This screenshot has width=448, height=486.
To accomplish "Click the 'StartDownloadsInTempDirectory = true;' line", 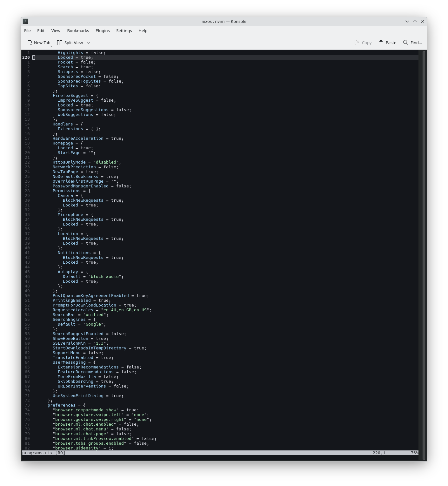I will pyautogui.click(x=99, y=348).
